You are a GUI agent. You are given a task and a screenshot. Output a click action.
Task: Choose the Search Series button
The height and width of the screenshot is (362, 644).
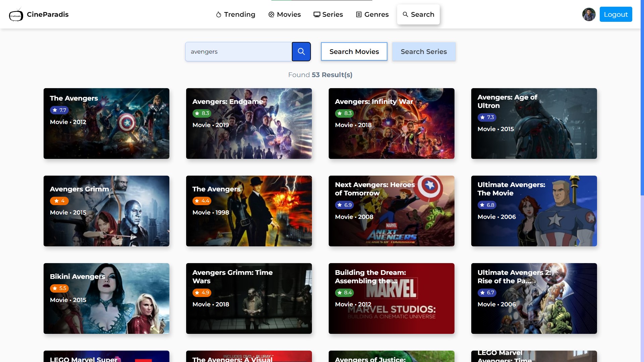(424, 52)
